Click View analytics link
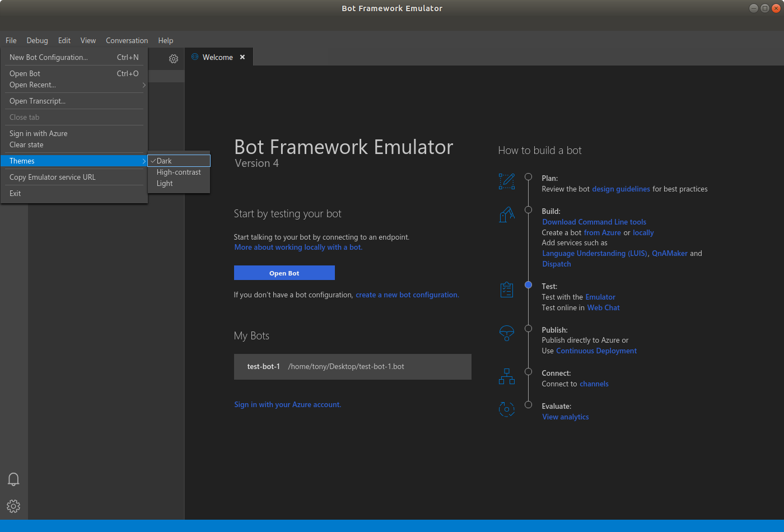The width and height of the screenshot is (784, 532). (566, 417)
